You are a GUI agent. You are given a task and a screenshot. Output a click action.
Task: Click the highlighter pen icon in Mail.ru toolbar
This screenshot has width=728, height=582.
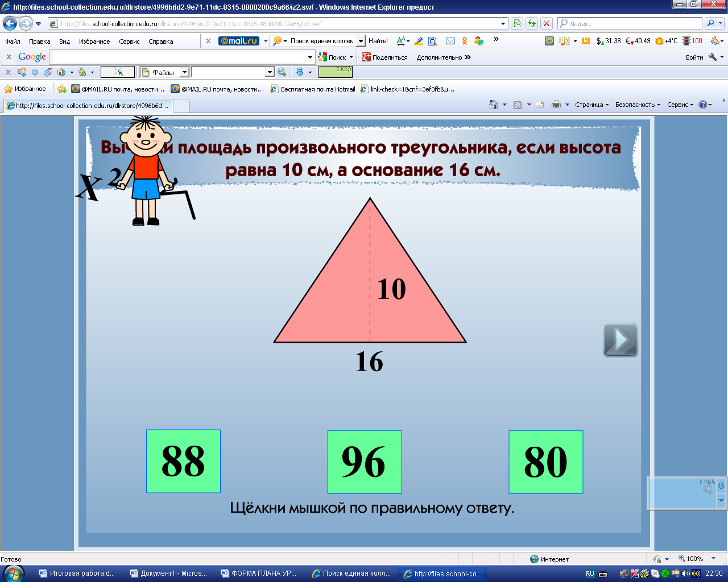tap(419, 41)
